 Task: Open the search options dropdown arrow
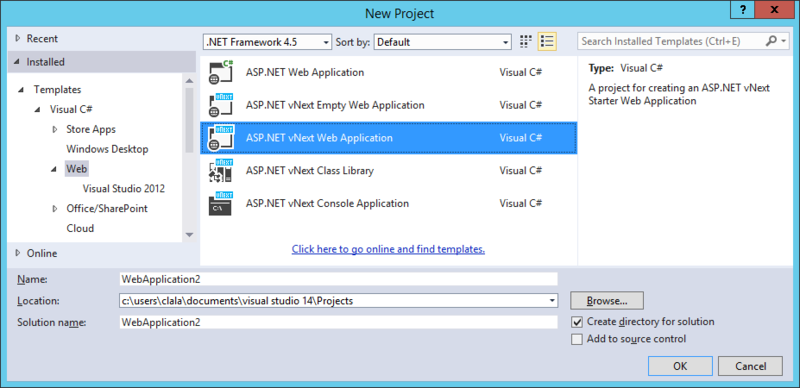[x=784, y=42]
